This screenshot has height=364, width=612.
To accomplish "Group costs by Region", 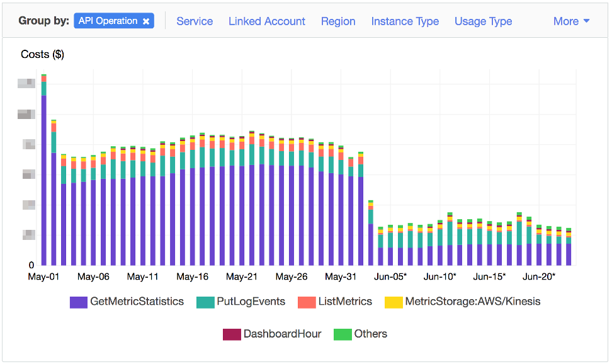I will [338, 21].
